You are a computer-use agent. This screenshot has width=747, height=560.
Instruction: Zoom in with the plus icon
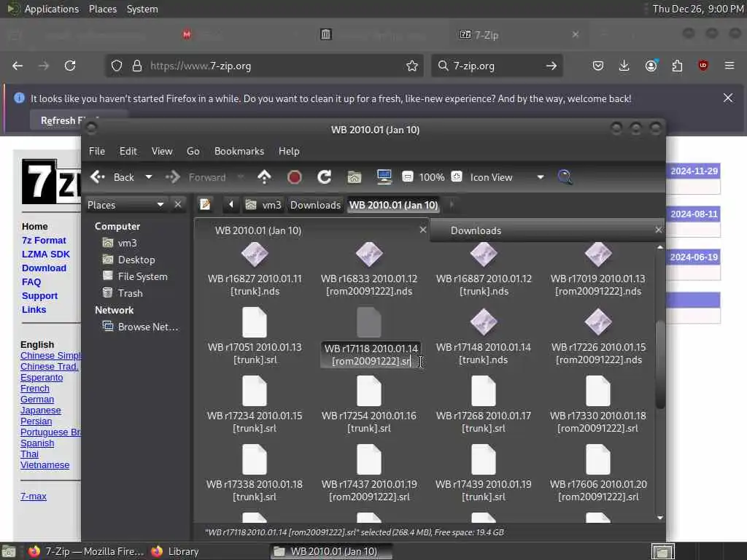457,176
